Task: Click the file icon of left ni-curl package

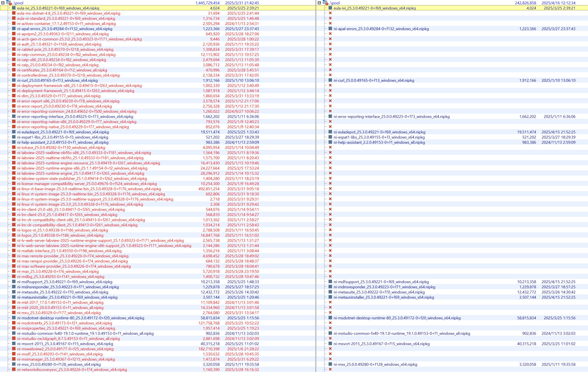Action: tap(14, 80)
